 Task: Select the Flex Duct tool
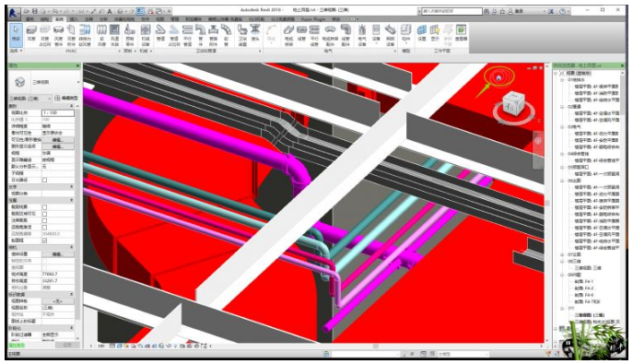click(x=101, y=34)
